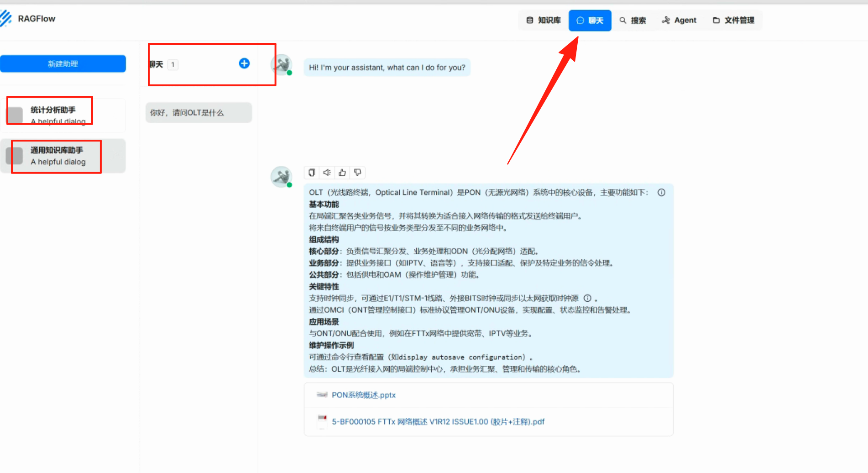Give the answer a thumbs up
This screenshot has width=868, height=473.
point(342,173)
